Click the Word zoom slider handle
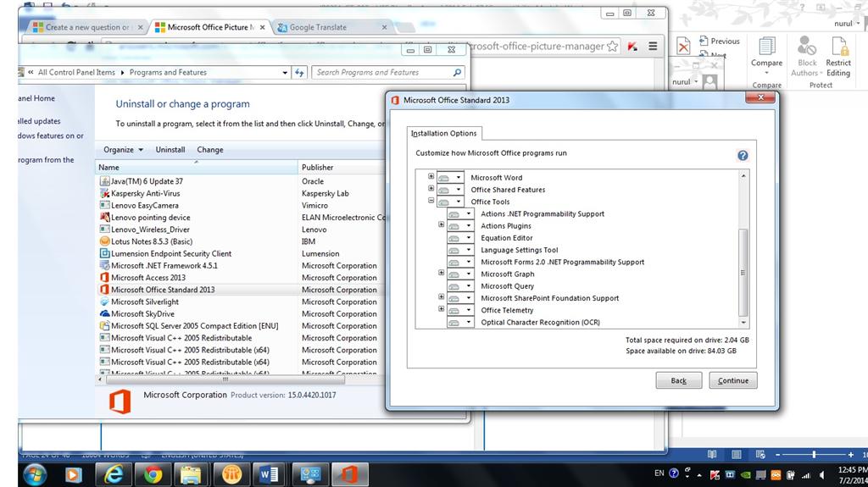 pyautogui.click(x=814, y=454)
